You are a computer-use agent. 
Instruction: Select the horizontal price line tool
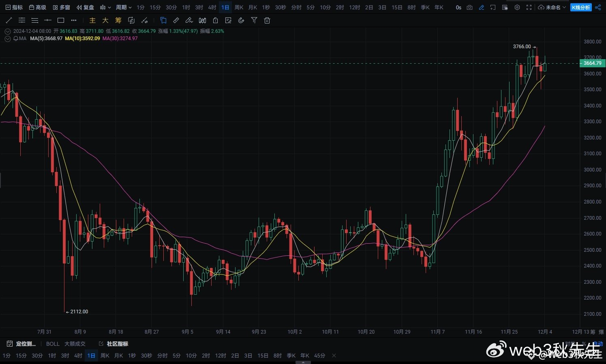point(48,20)
